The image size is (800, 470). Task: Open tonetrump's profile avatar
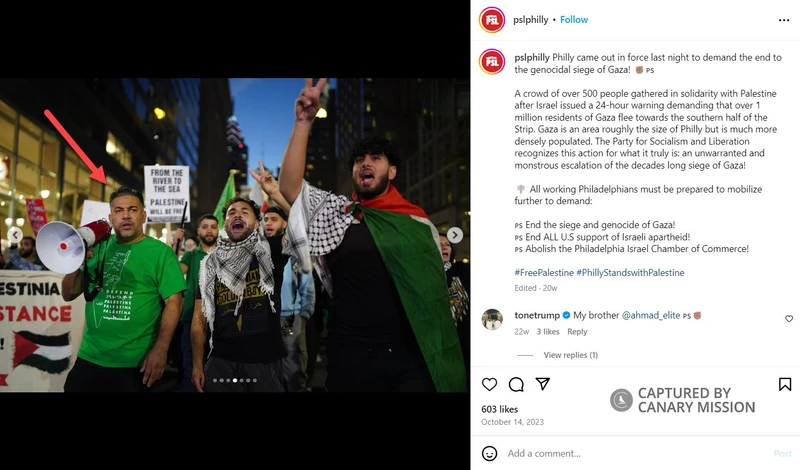[492, 319]
